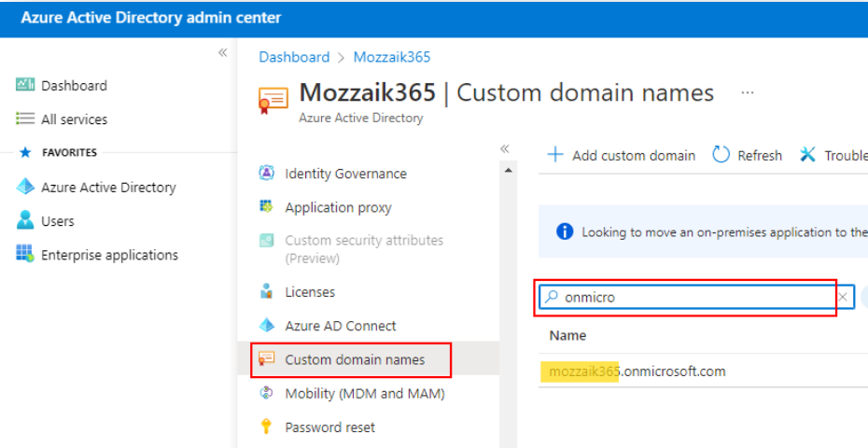This screenshot has height=448, width=868.
Task: Select Azure AD Connect menu item
Action: click(341, 326)
